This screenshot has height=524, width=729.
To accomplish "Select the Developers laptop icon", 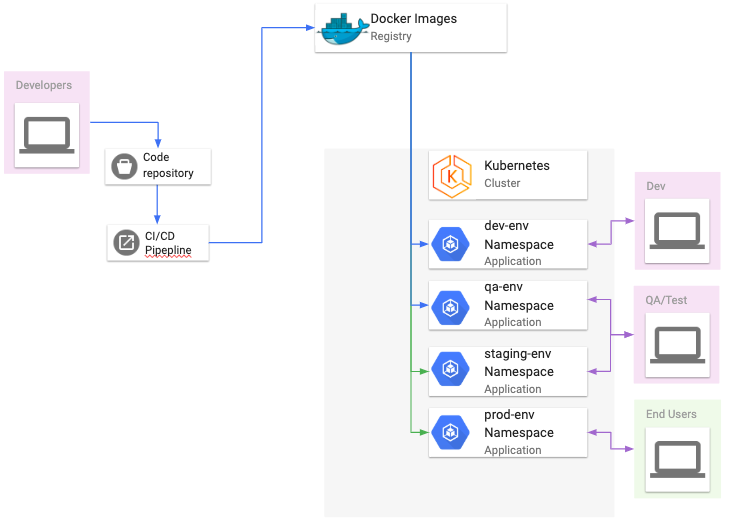I will pyautogui.click(x=47, y=135).
